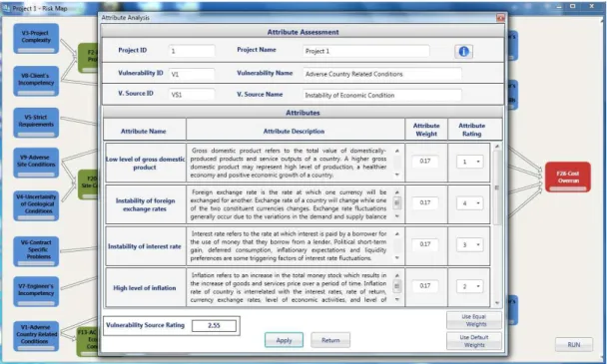Click up arrow of attributes list scrollbar
607x364 pixels.
coord(497,147)
